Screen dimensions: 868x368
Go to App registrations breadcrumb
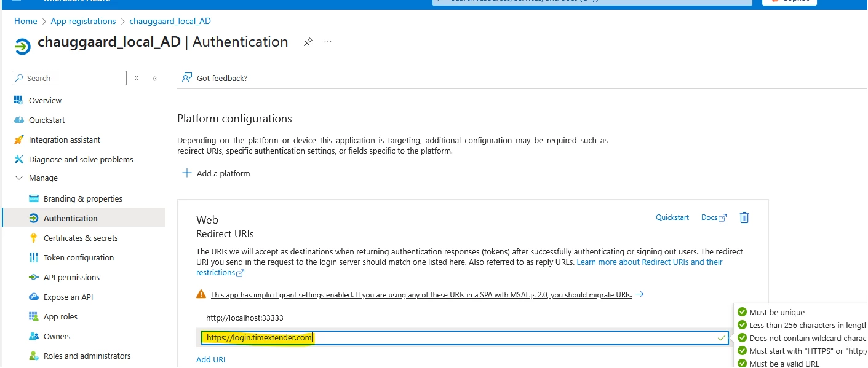click(x=83, y=21)
